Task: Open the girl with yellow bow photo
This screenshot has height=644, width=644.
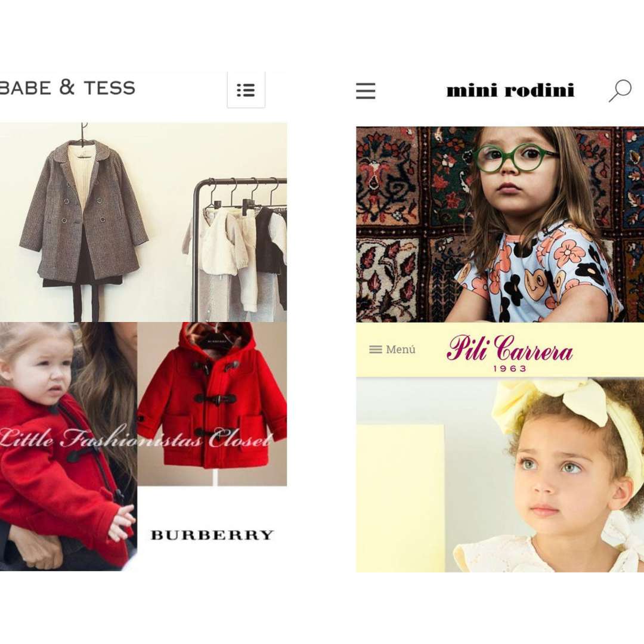Action: click(x=500, y=475)
